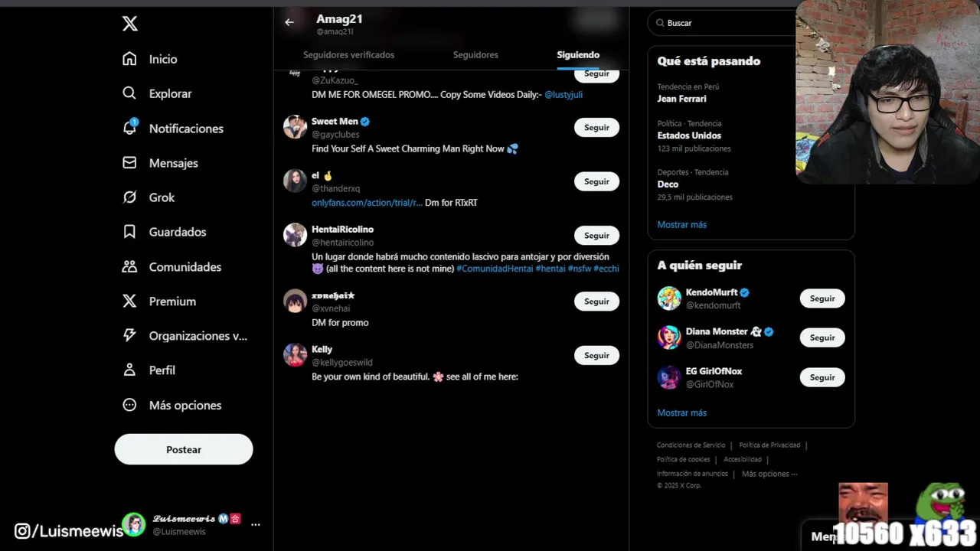The image size is (980, 551).
Task: Expand Mostrar más under A quién seguir
Action: coord(681,412)
